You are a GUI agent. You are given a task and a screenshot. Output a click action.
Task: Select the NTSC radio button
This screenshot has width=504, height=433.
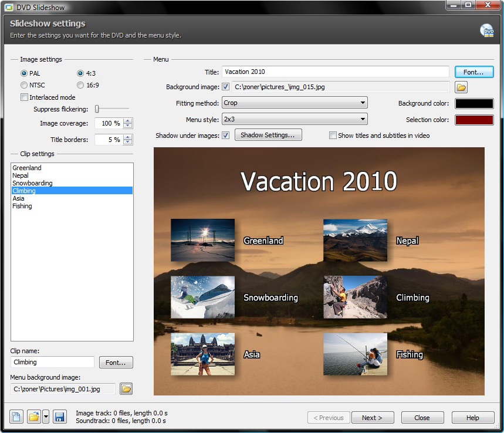coord(24,85)
